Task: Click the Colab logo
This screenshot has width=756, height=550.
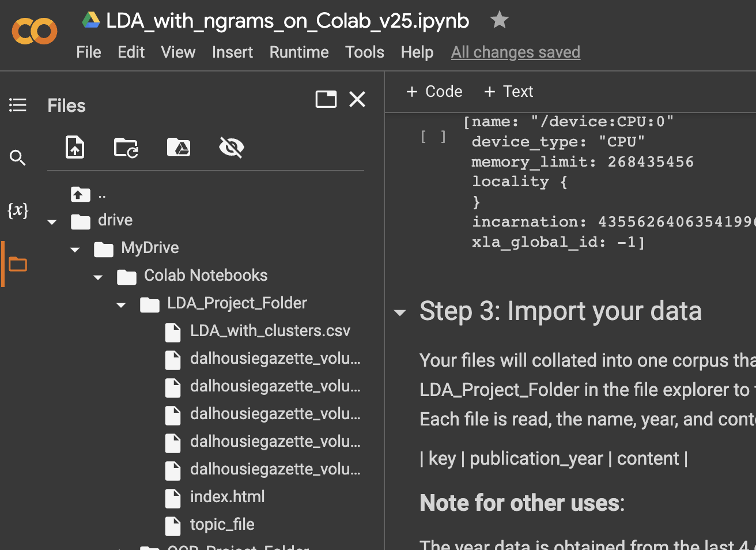Action: coord(34,31)
